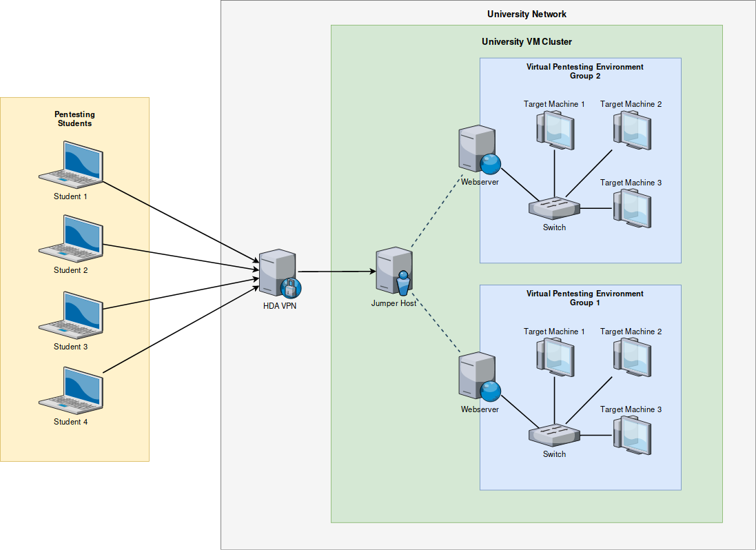The image size is (756, 550).
Task: Select Target Machine 3 in Group 1
Action: tap(631, 435)
